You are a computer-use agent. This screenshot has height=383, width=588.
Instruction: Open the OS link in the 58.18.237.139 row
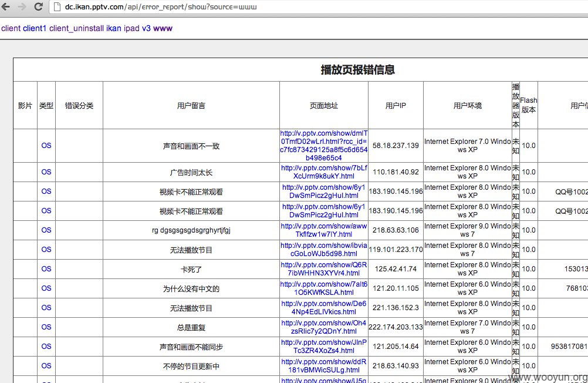pos(46,145)
